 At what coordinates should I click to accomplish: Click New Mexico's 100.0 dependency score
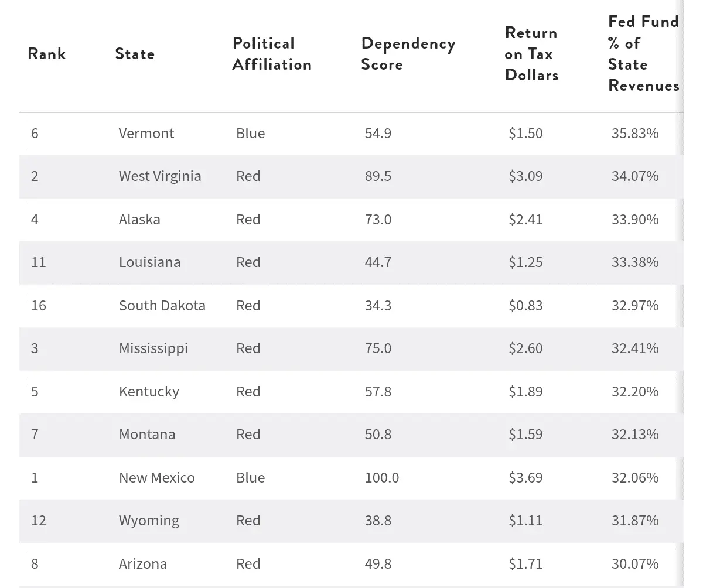point(382,478)
